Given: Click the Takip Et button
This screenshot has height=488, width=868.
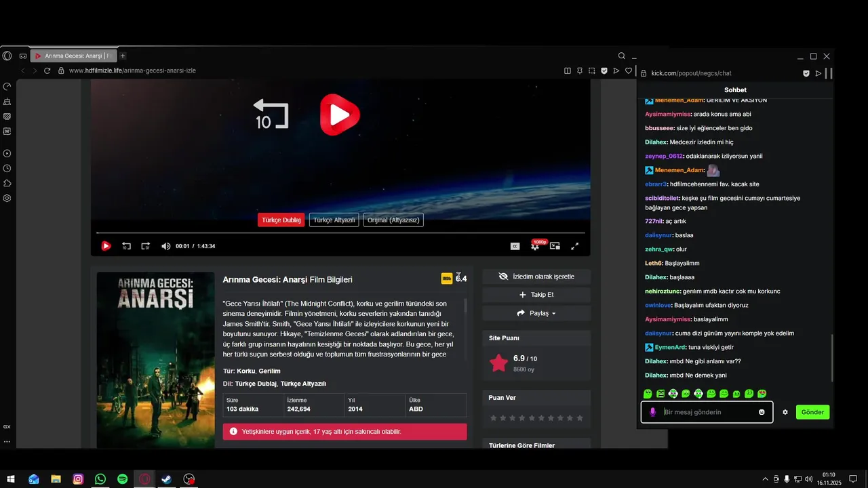Looking at the screenshot, I should click(536, 295).
